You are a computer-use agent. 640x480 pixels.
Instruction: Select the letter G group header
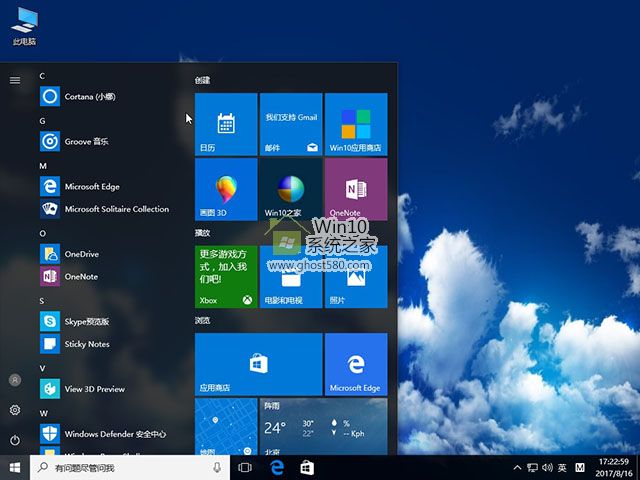(x=42, y=121)
